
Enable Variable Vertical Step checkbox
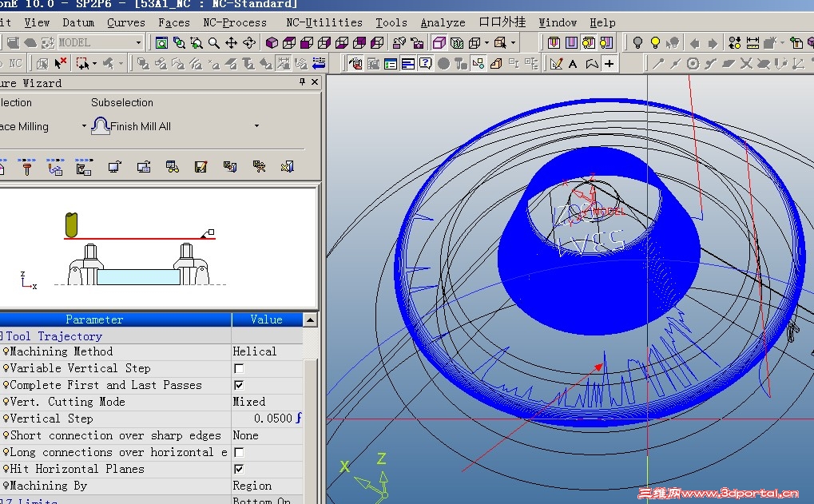pyautogui.click(x=239, y=369)
